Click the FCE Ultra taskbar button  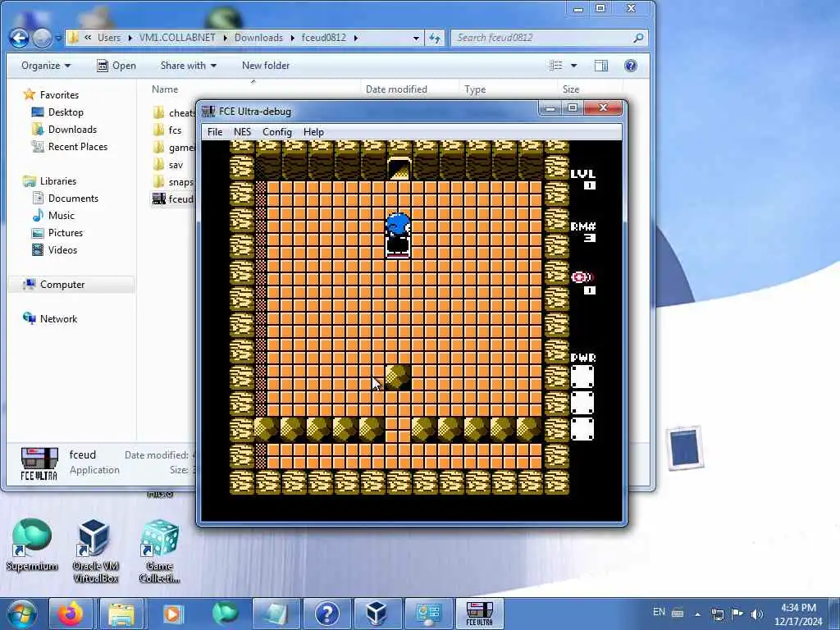click(x=479, y=614)
